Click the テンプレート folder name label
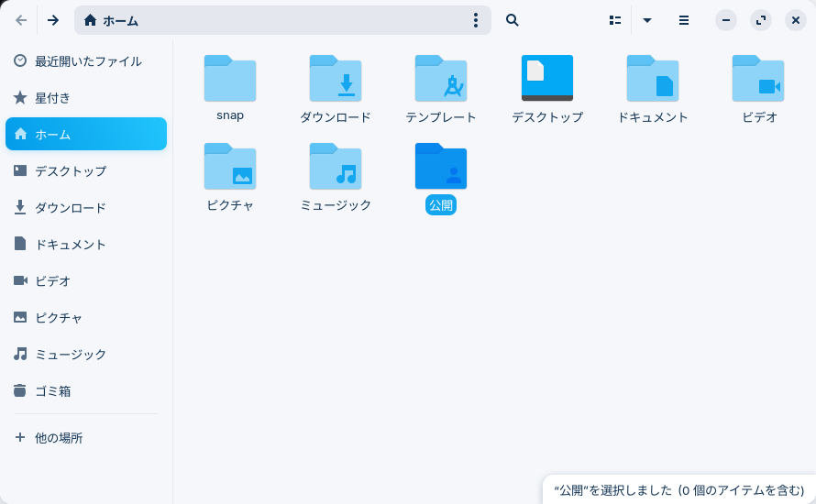Viewport: 816px width, 504px height. [x=441, y=117]
